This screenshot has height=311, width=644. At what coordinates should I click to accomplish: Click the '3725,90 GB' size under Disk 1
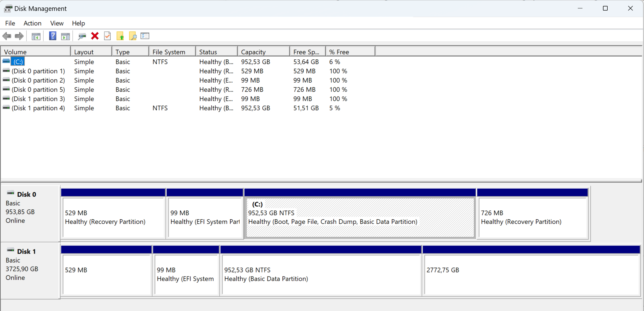tap(22, 269)
